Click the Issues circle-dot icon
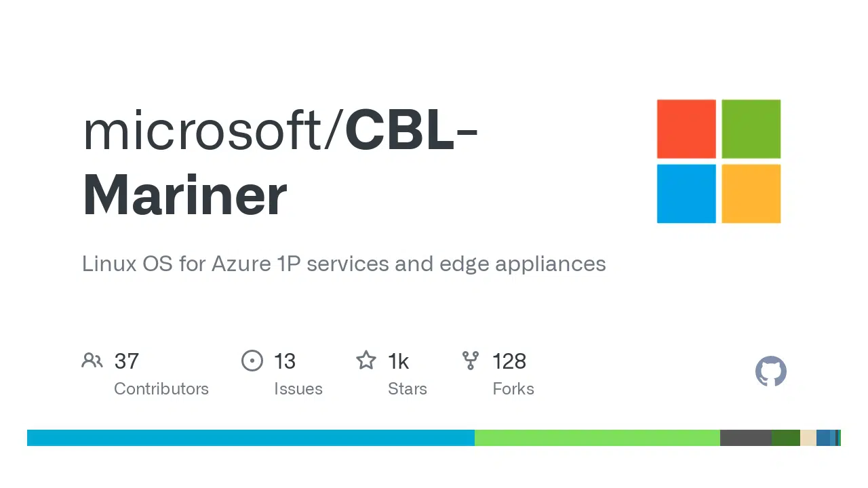 252,361
